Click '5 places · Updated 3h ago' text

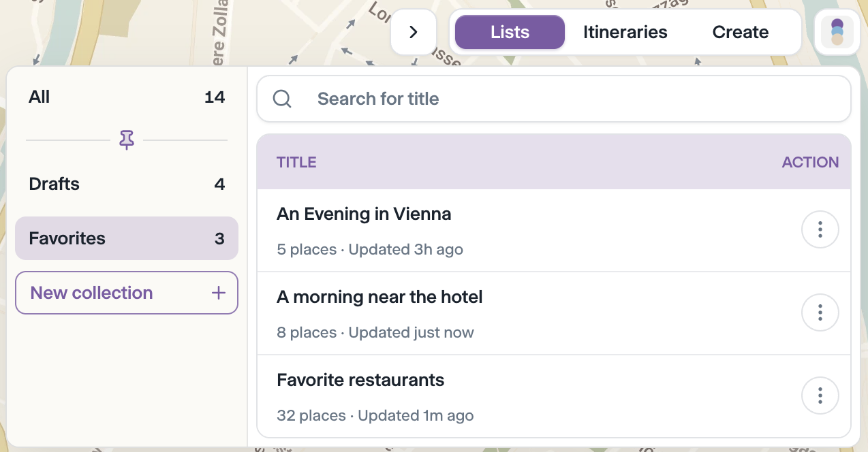[370, 250]
